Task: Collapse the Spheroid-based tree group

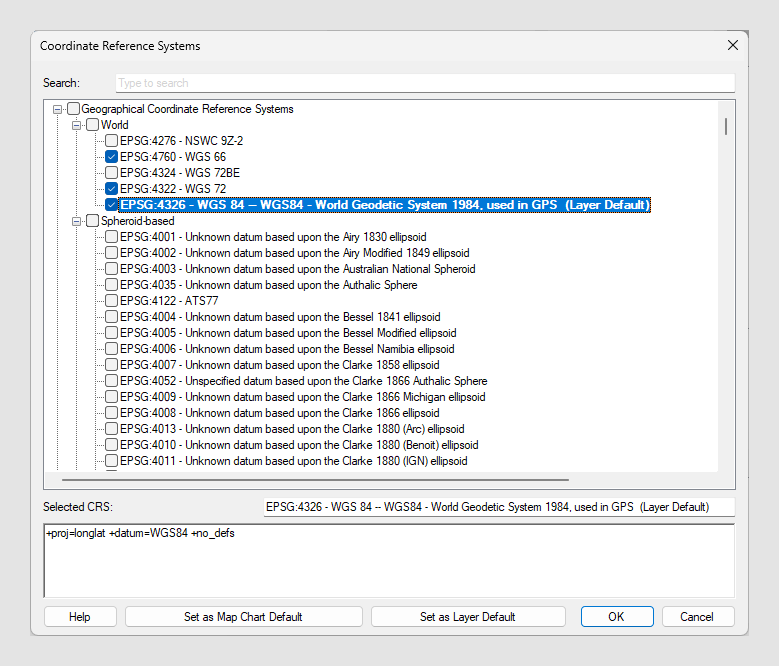Action: (x=77, y=221)
